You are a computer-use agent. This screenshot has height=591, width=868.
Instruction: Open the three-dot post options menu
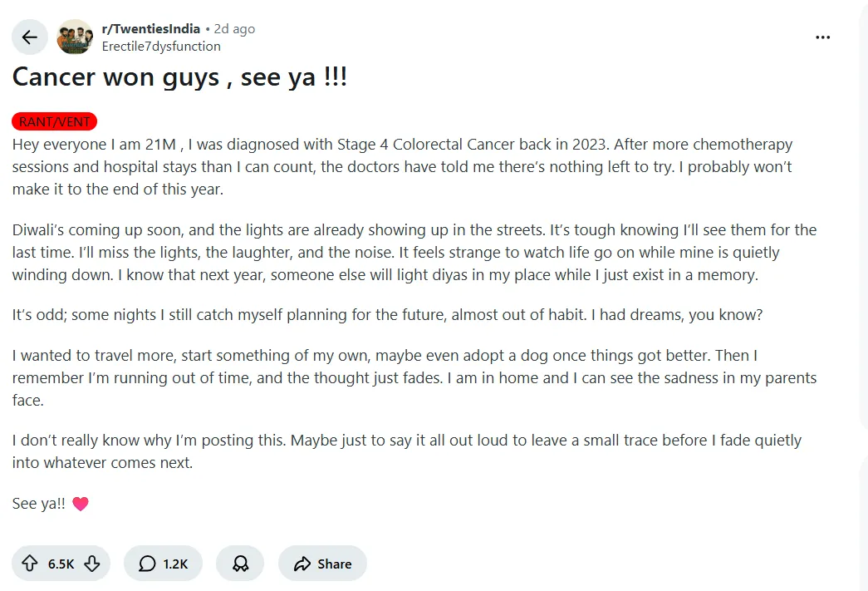point(822,37)
